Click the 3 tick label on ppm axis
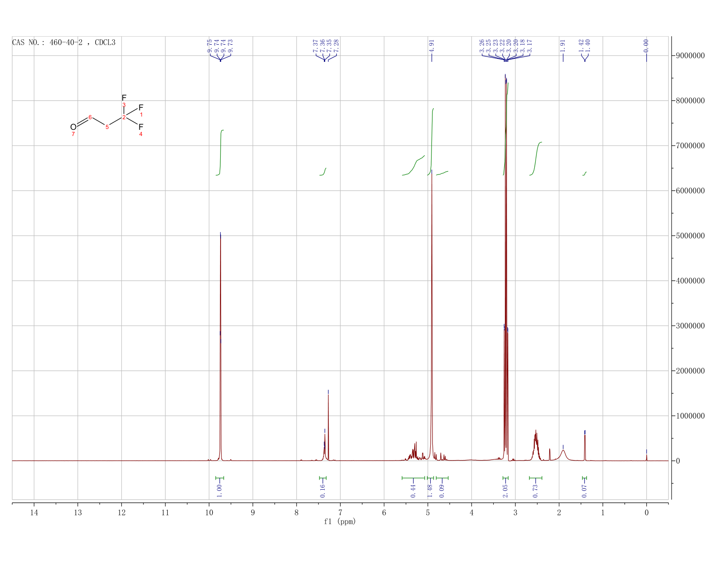The width and height of the screenshot is (728, 563). click(x=515, y=513)
